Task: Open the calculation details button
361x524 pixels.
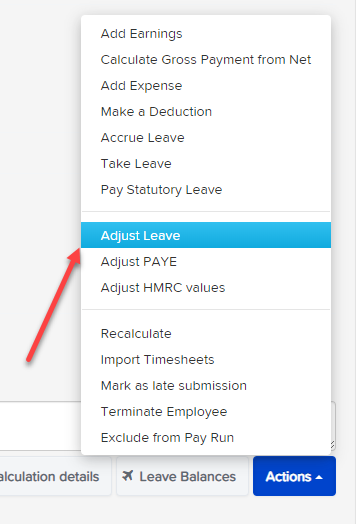Action: 55,476
